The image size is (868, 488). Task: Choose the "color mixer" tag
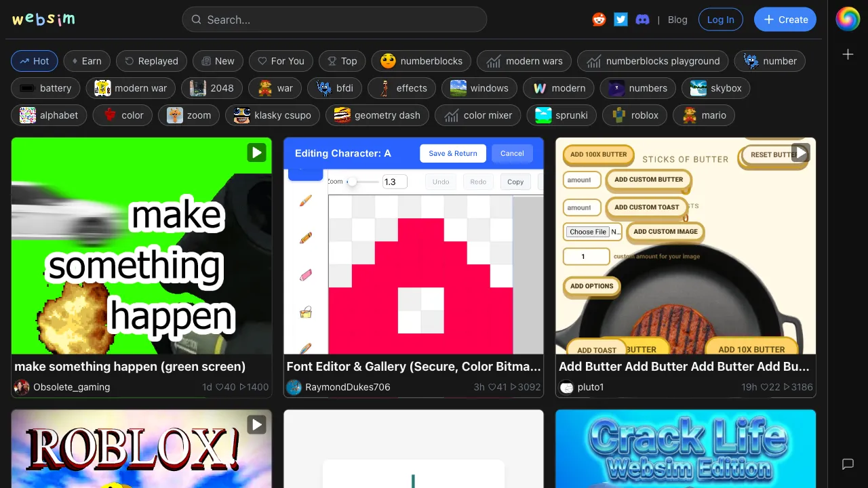[x=478, y=115]
